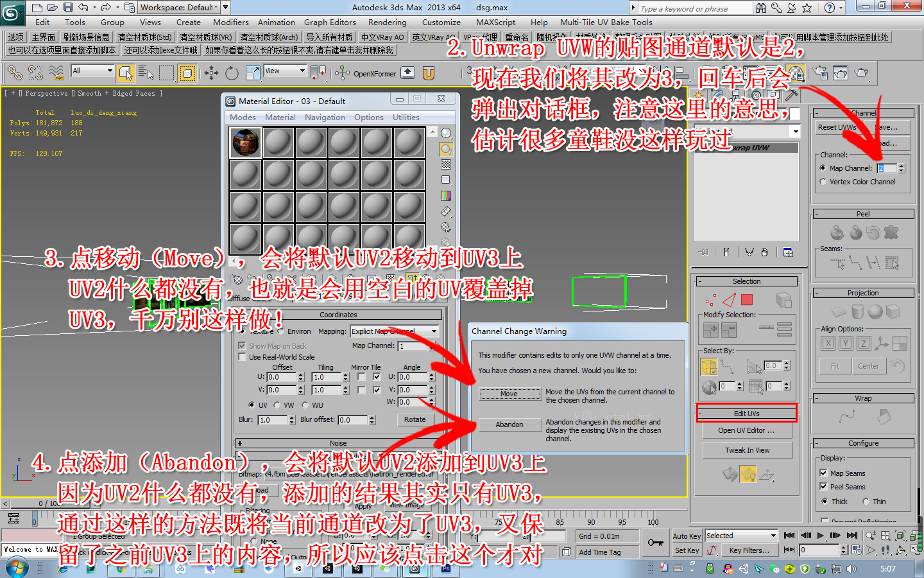924x578 pixels.
Task: Click the Rotate button in Coordinates
Action: pyautogui.click(x=415, y=419)
